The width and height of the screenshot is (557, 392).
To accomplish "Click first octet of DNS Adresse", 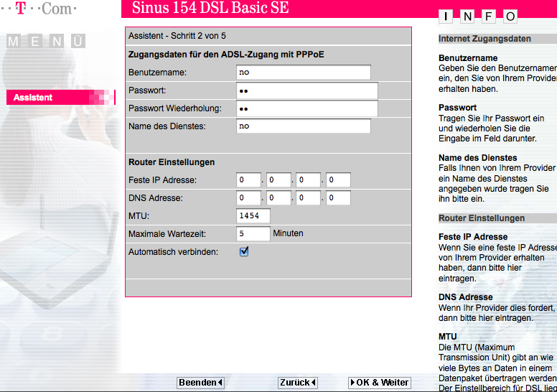I will click(x=248, y=198).
